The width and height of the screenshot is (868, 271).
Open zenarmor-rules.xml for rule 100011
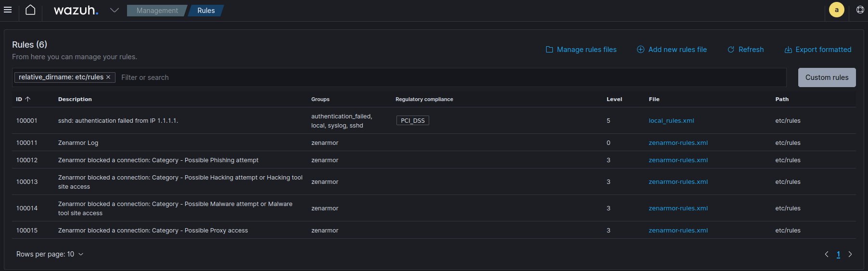[678, 143]
